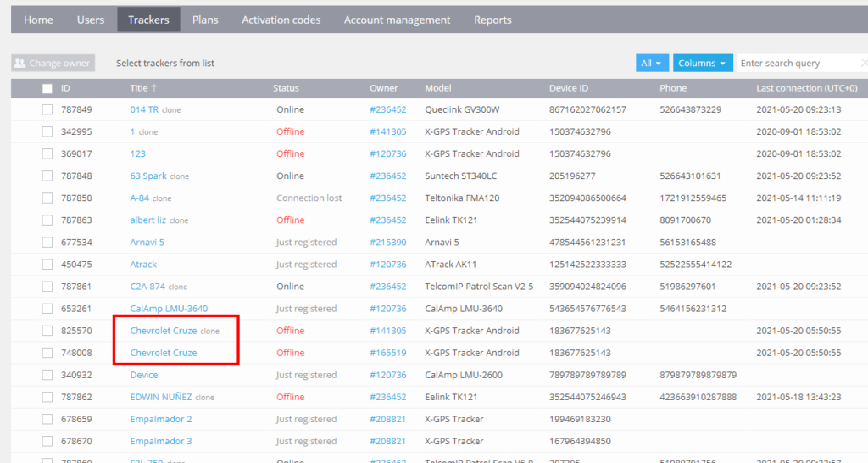Tick the checkbox for tracker 787863
The height and width of the screenshot is (463, 868).
pyautogui.click(x=47, y=220)
